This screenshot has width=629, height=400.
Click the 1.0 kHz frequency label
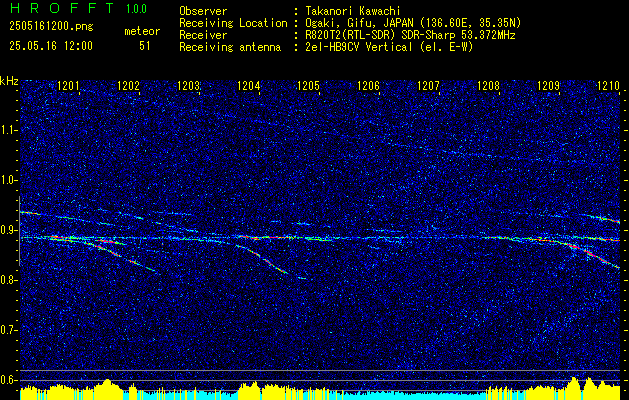pyautogui.click(x=8, y=180)
